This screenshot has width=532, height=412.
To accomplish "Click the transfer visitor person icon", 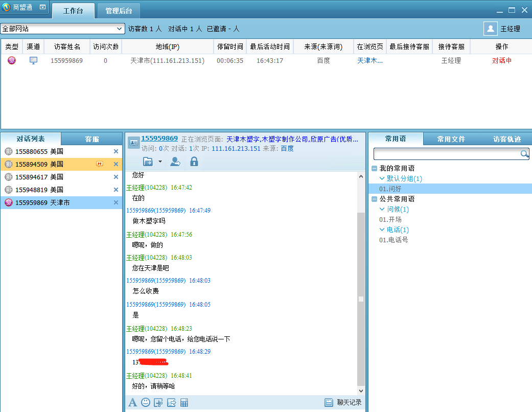I will (175, 162).
